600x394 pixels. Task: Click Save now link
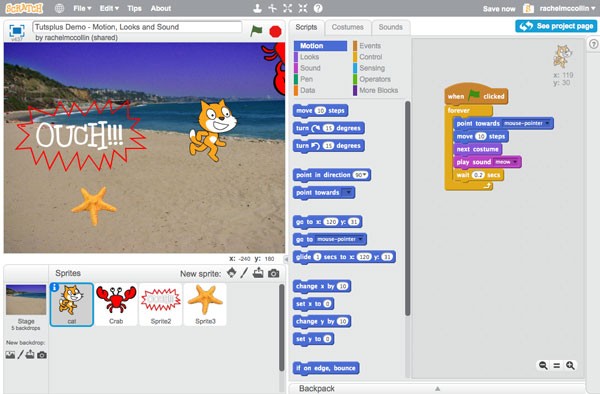tap(499, 8)
